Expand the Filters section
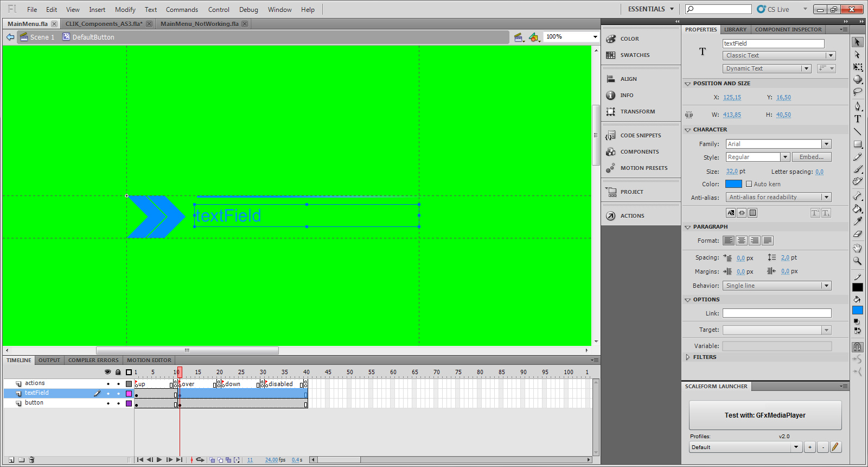868x467 pixels. tap(688, 357)
